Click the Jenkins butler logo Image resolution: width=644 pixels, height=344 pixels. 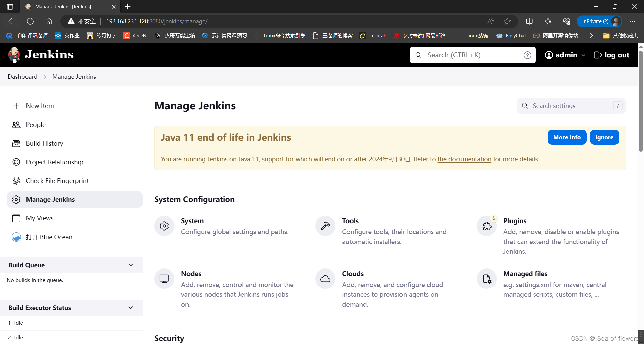tap(14, 55)
